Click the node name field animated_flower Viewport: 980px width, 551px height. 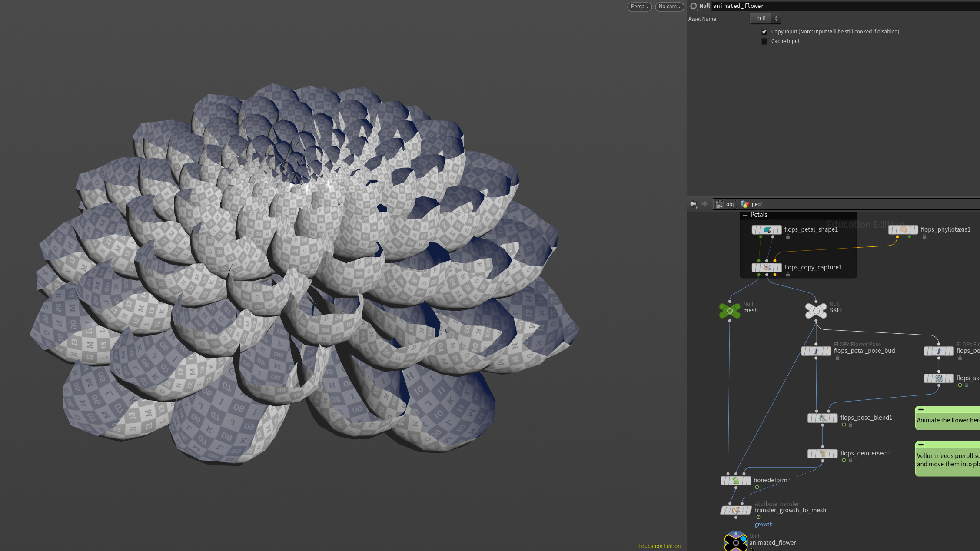846,6
